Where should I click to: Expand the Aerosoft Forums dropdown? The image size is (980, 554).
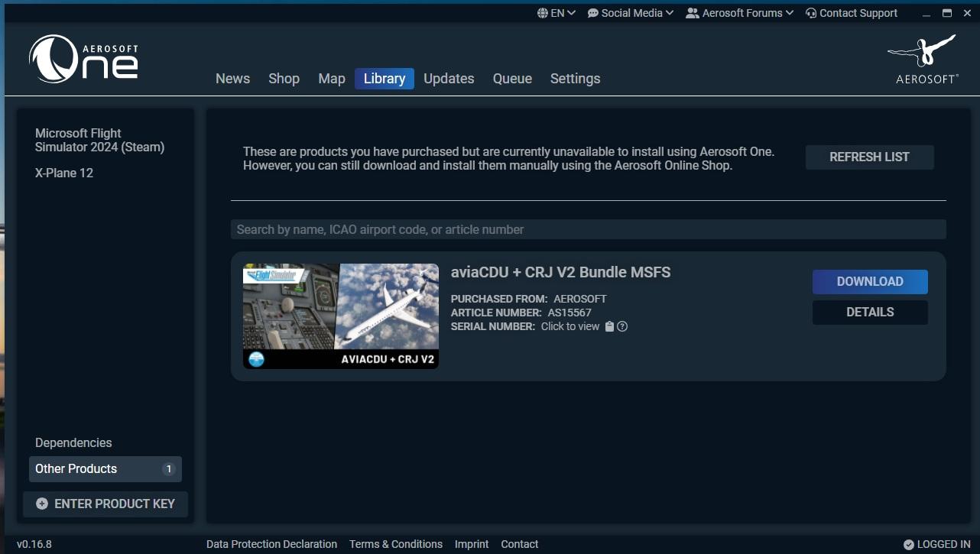(740, 13)
